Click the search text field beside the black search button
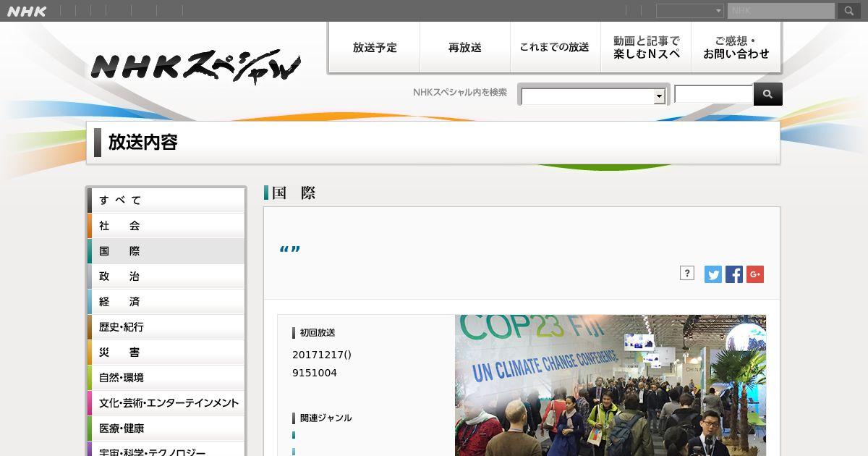The height and width of the screenshot is (456, 868). (714, 94)
